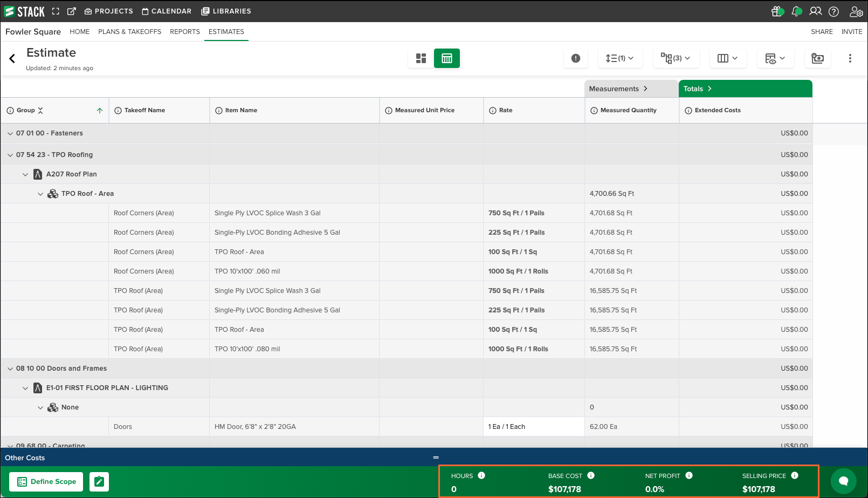Open the sort options dropdown
The height and width of the screenshot is (498, 868).
(620, 58)
